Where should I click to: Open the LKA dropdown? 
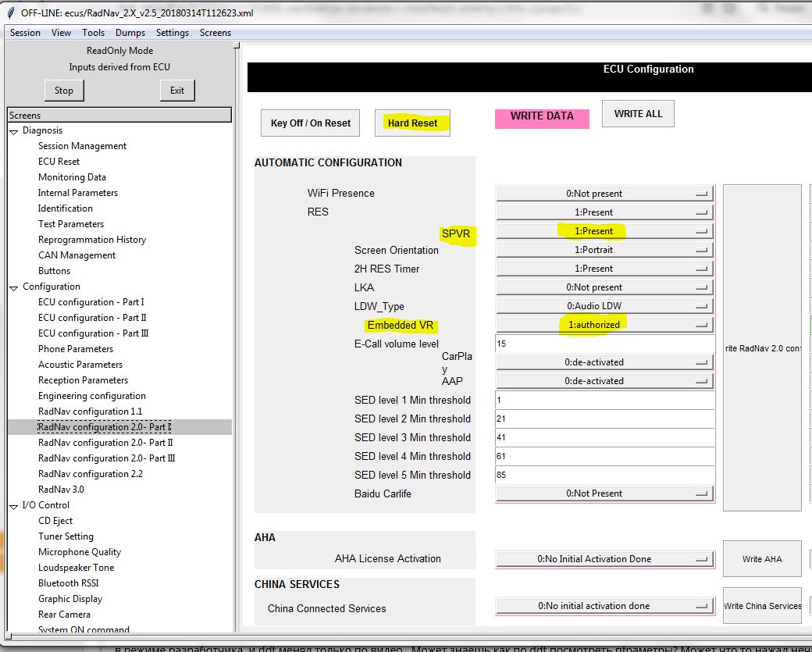604,287
